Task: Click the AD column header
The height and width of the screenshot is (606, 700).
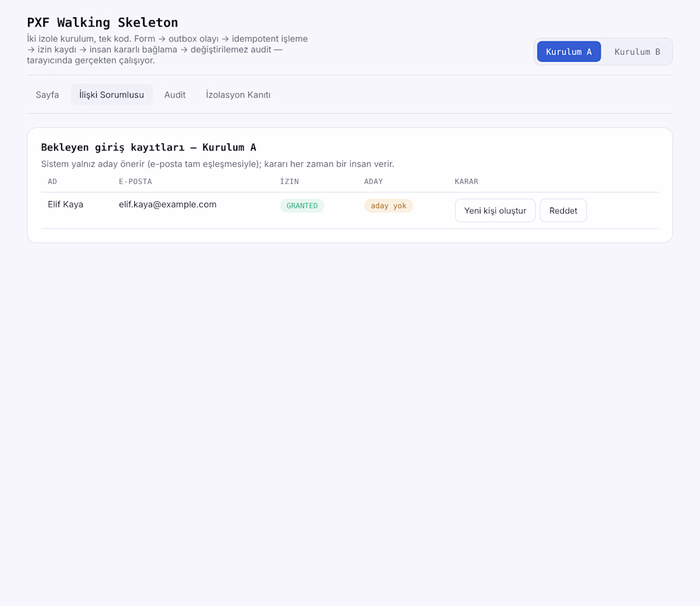Action: (x=52, y=181)
